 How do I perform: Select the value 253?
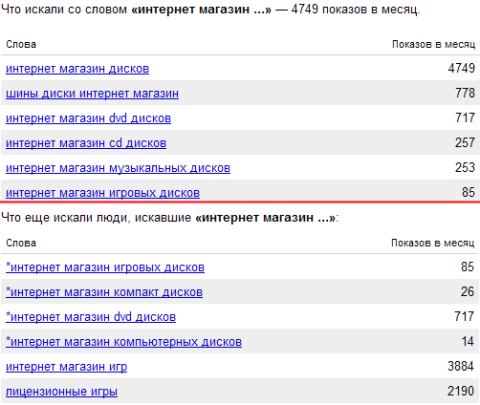point(465,167)
